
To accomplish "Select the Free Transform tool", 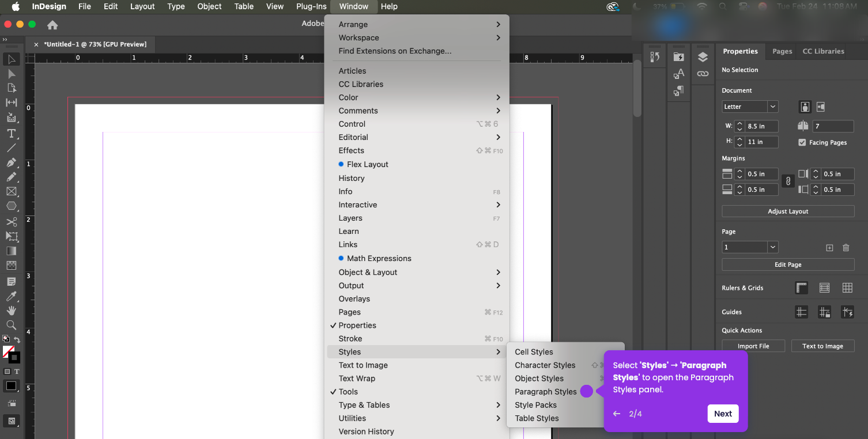I will [x=12, y=236].
